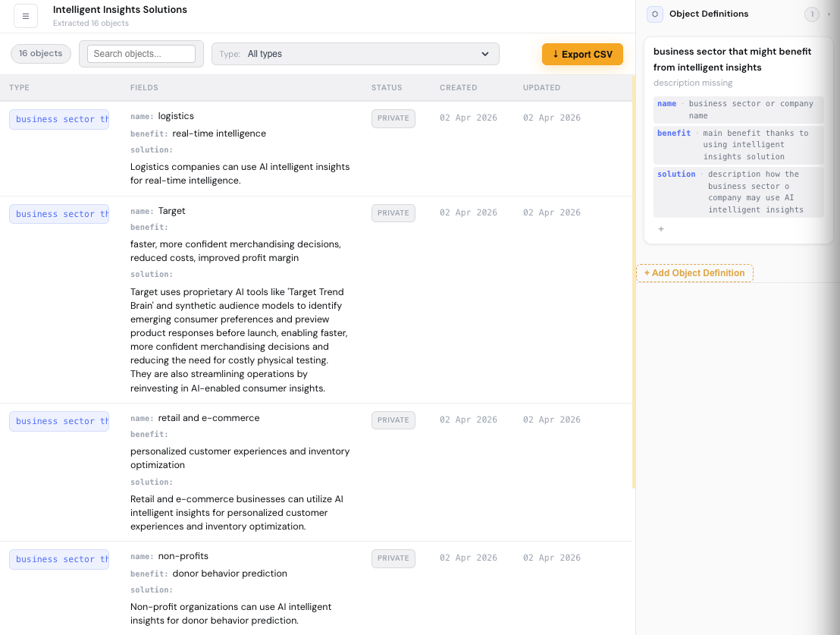Click the PRIVATE status badge for Target
The width and height of the screenshot is (840, 635).
[x=393, y=213]
